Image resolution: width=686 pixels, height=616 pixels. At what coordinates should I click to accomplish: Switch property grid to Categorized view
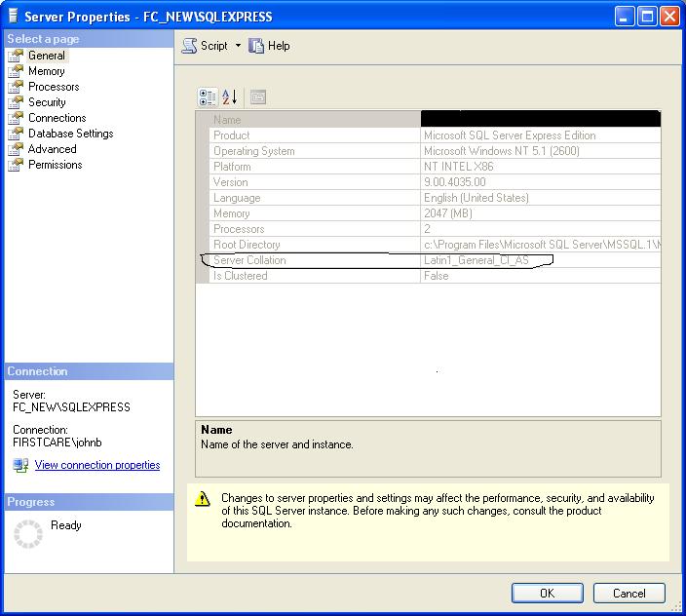[x=208, y=97]
